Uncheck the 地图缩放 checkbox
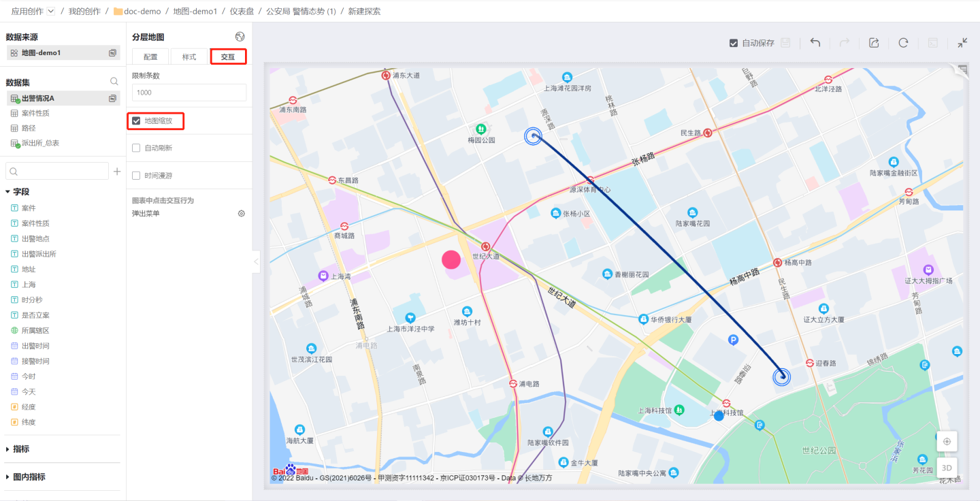The height and width of the screenshot is (501, 980). (137, 120)
